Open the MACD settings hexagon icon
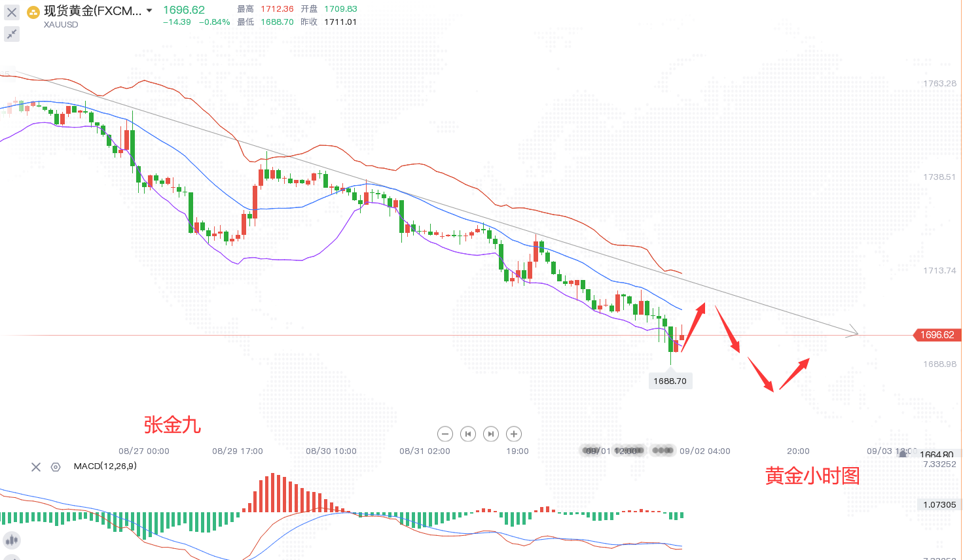Screen dimensions: 963x560 point(56,467)
